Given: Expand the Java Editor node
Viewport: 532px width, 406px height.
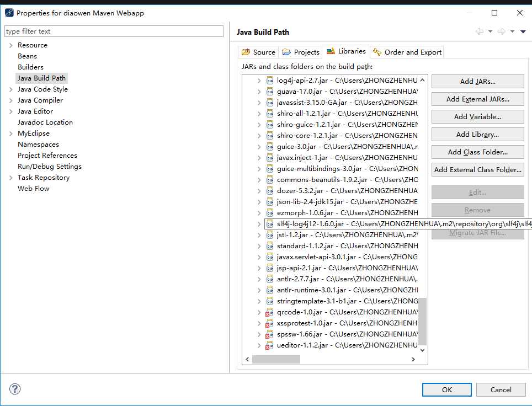Looking at the screenshot, I should 11,111.
